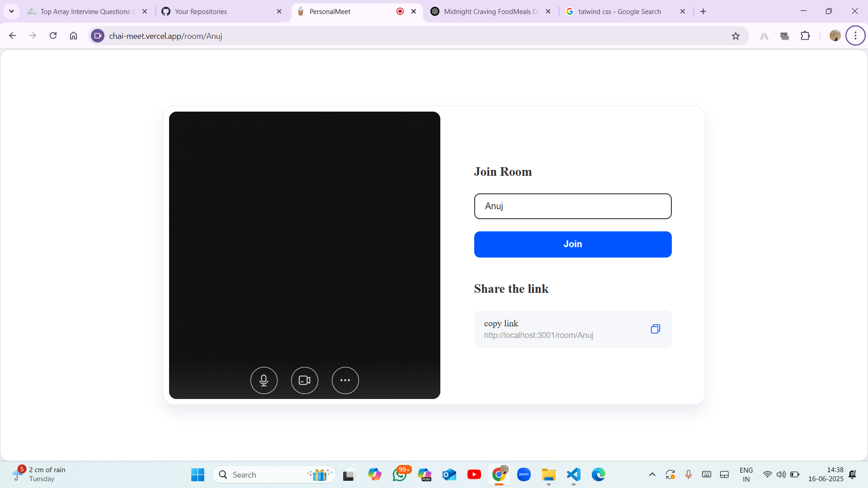Click the taskbar Search box
868x488 pixels.
point(274,475)
